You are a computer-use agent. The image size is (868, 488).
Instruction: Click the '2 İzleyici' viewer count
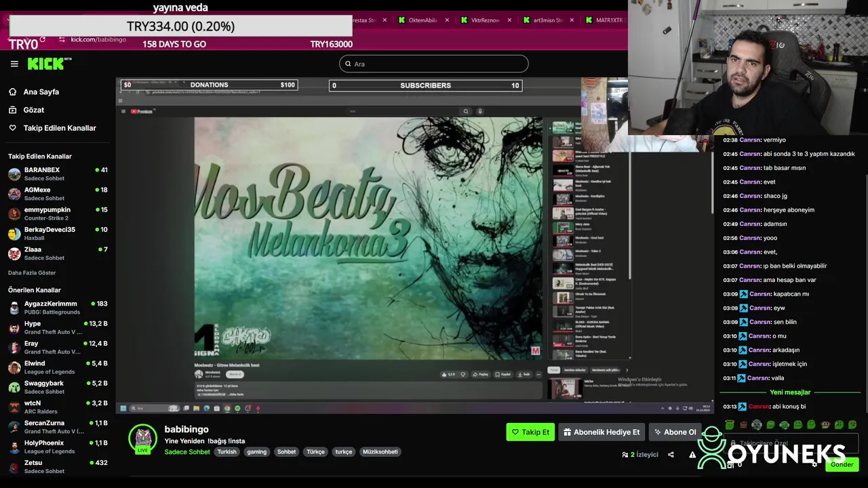(x=640, y=455)
